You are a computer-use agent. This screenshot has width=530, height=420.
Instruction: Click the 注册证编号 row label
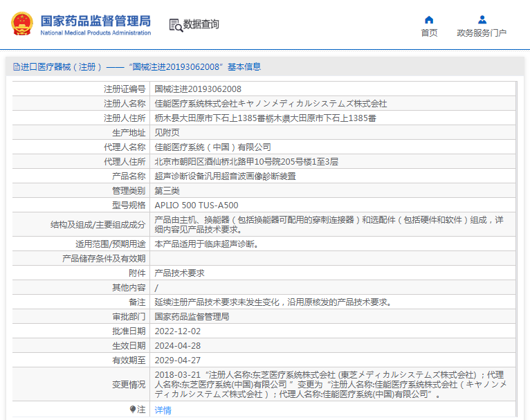pyautogui.click(x=125, y=89)
